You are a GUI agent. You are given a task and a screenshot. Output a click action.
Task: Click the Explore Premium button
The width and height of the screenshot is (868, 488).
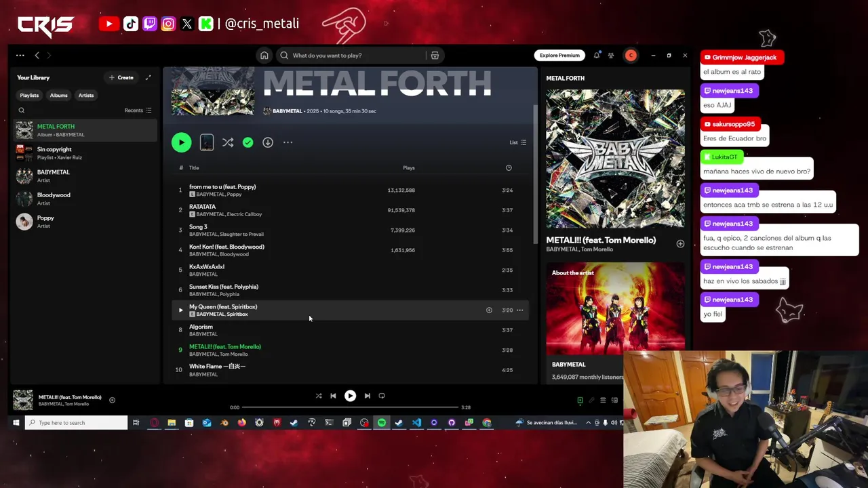point(559,56)
